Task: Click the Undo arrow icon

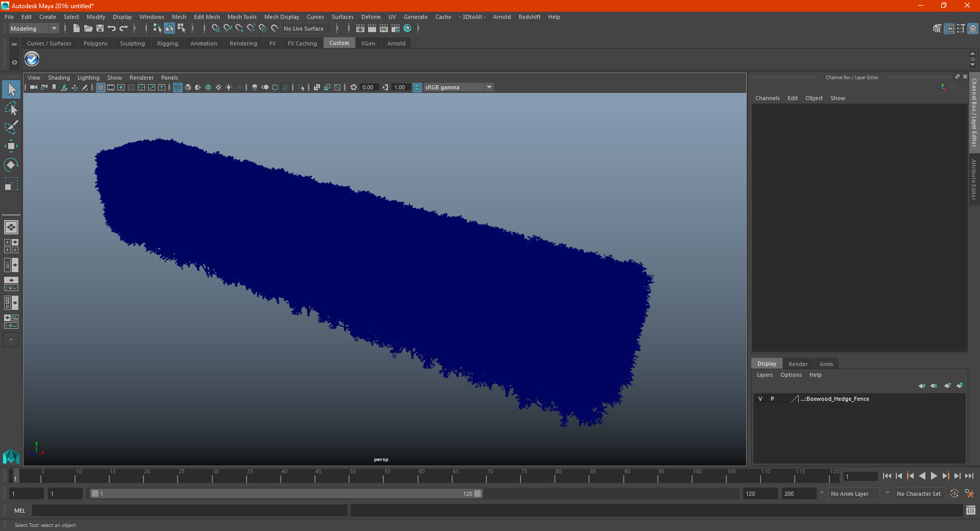Action: (112, 29)
